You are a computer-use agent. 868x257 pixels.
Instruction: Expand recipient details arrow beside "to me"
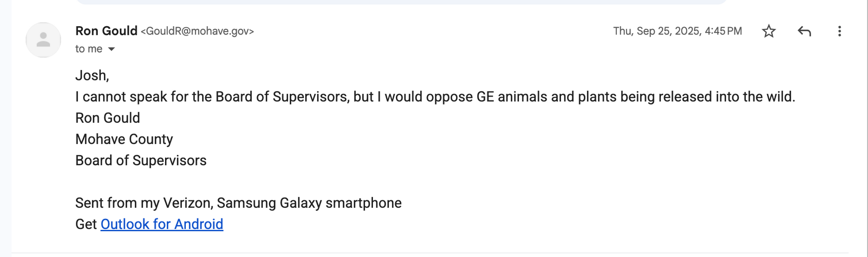coord(112,49)
